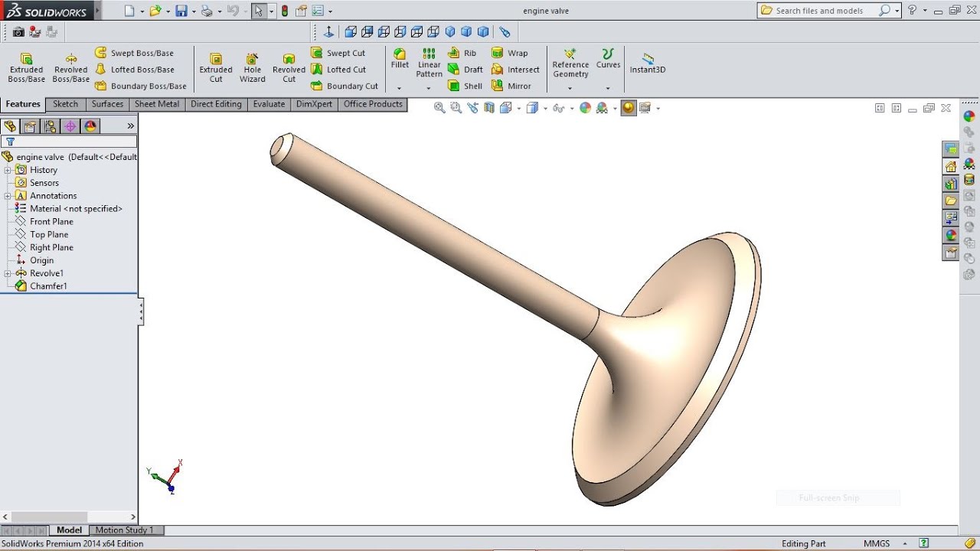
Task: Choose the Boundary Cut feature
Action: 344,86
